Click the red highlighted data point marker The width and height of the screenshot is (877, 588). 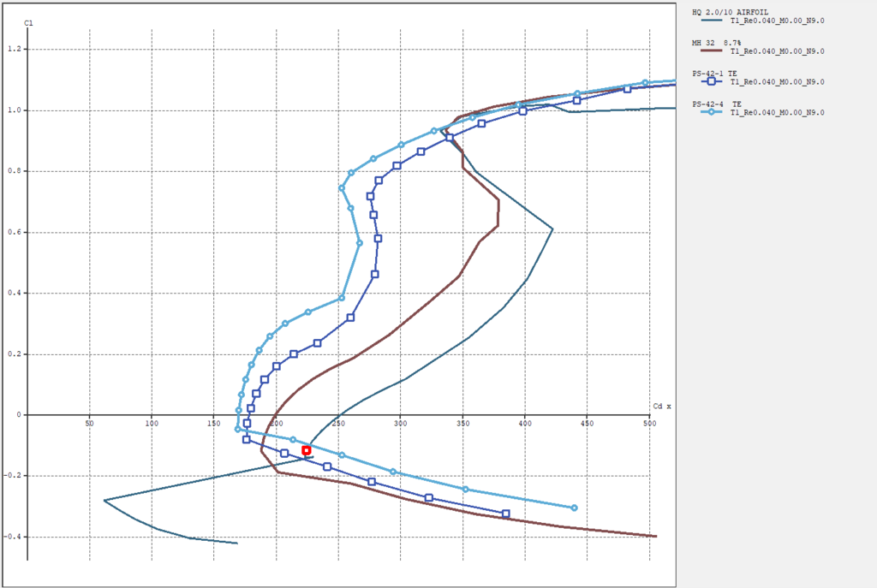[307, 450]
